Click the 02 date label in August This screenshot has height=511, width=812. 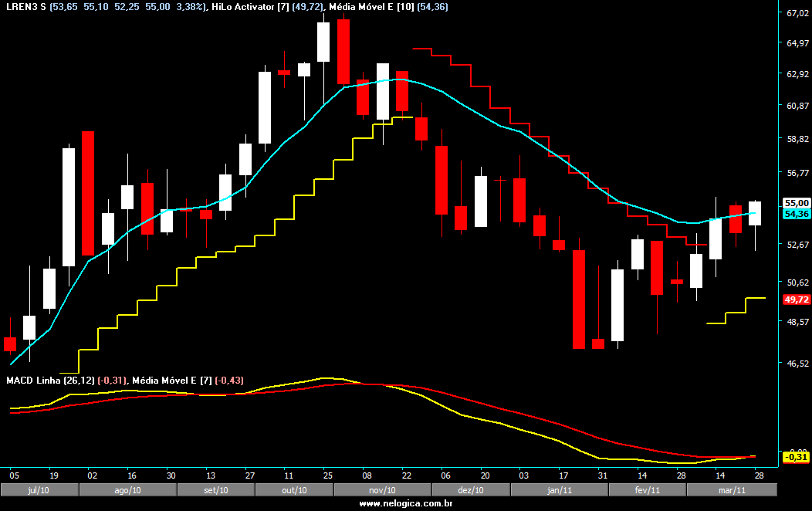click(92, 475)
